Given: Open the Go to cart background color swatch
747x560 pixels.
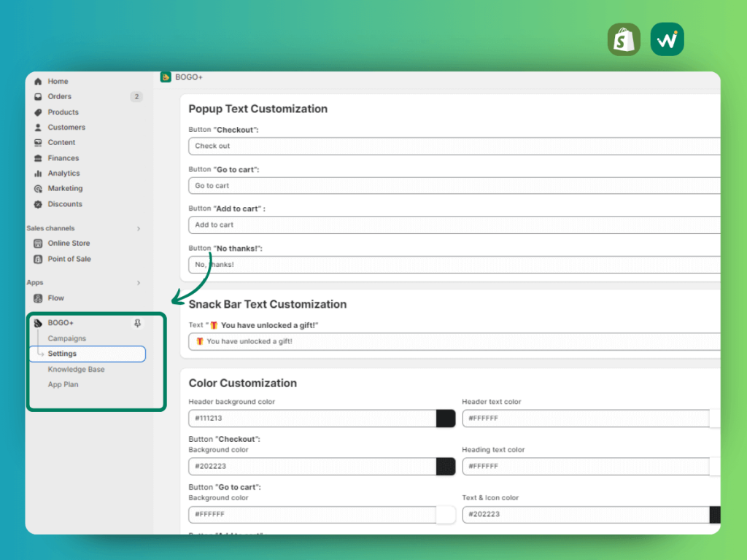Looking at the screenshot, I should tap(446, 515).
